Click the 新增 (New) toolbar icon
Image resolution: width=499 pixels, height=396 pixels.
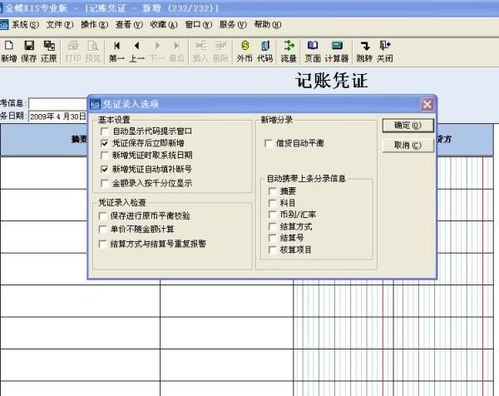9,51
